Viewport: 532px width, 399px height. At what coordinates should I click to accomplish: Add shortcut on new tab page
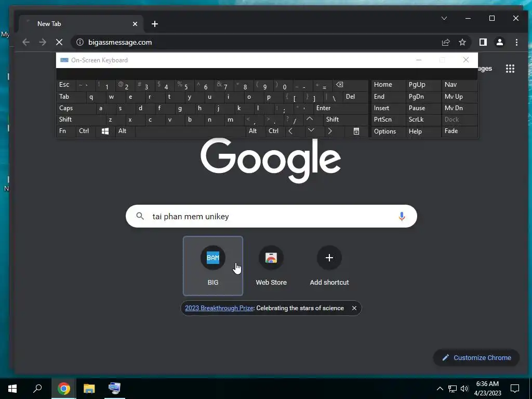329,266
